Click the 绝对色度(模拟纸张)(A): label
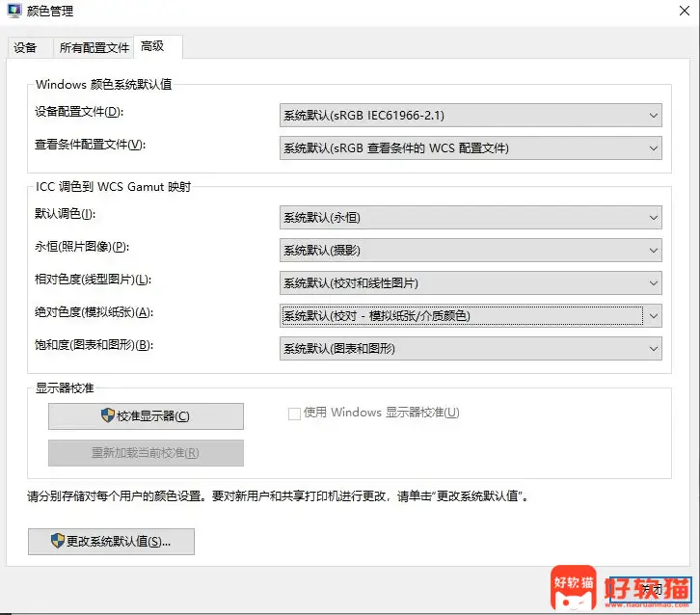The width and height of the screenshot is (700, 615). coord(94,312)
